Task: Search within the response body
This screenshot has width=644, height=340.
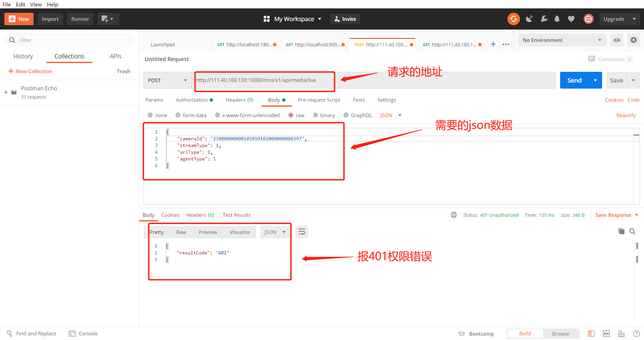Action: pyautogui.click(x=632, y=231)
